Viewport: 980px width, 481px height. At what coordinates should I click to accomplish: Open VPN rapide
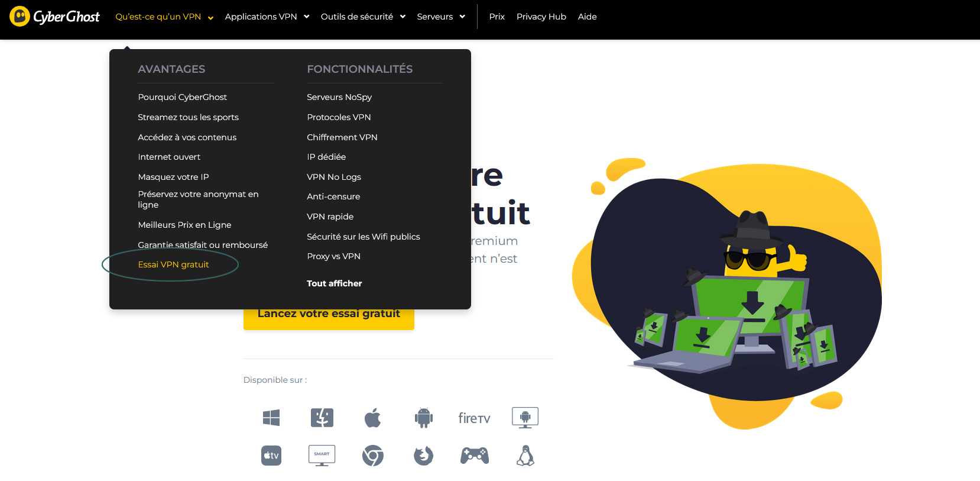[x=330, y=217]
